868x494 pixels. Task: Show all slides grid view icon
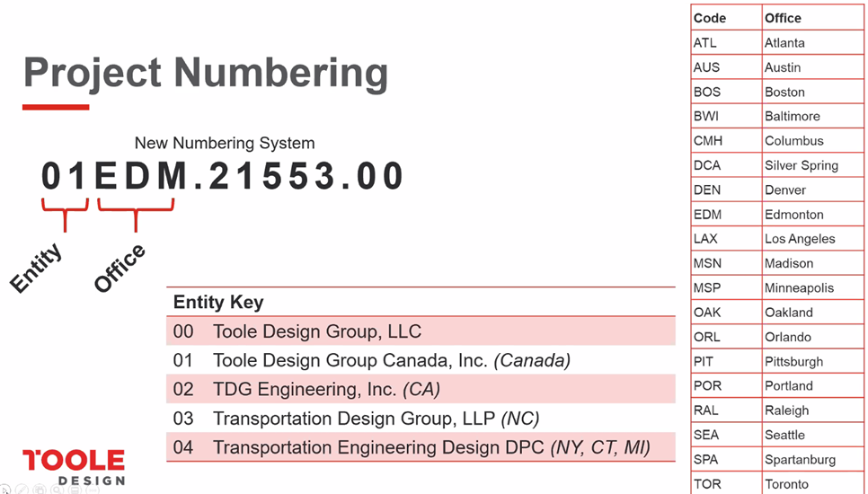click(x=40, y=490)
